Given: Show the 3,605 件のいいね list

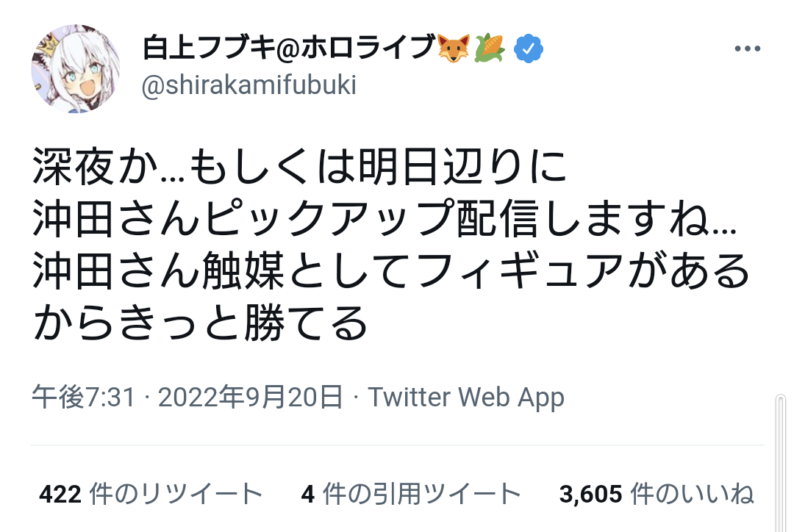Looking at the screenshot, I should pyautogui.click(x=657, y=494).
